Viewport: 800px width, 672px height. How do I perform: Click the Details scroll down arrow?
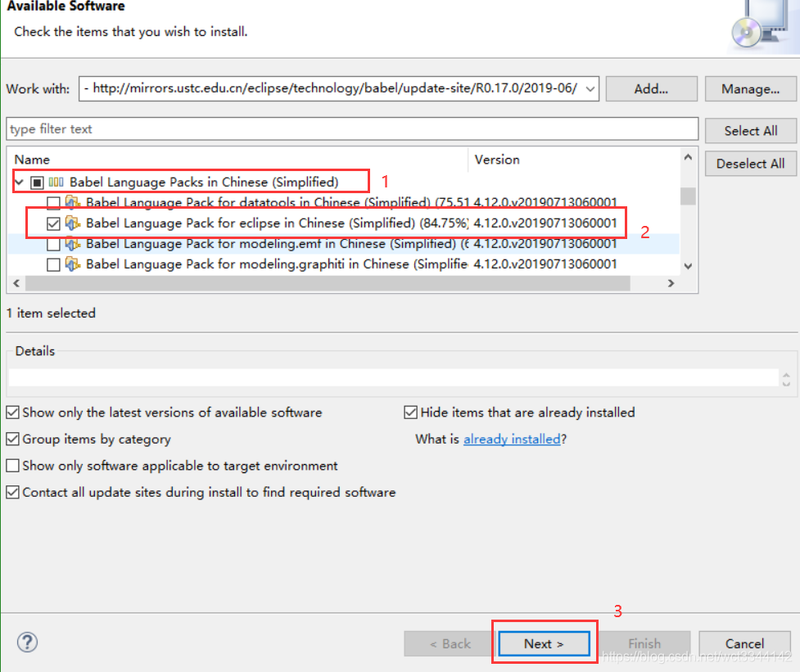coord(786,383)
